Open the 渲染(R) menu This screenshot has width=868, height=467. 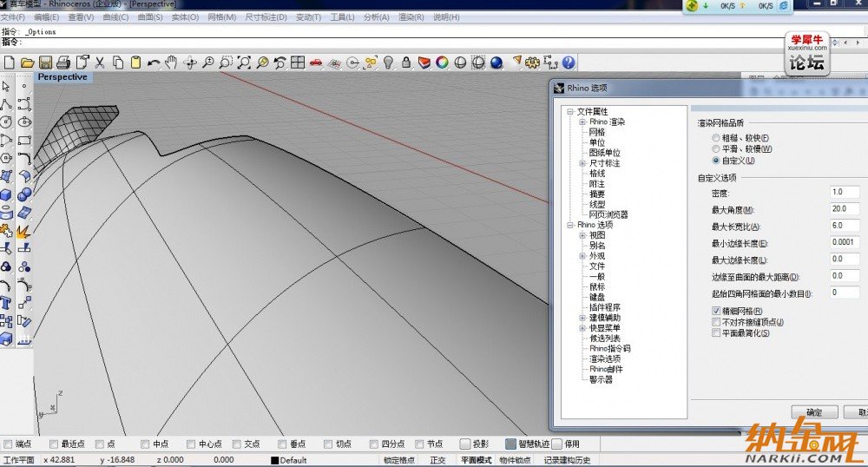click(x=411, y=17)
